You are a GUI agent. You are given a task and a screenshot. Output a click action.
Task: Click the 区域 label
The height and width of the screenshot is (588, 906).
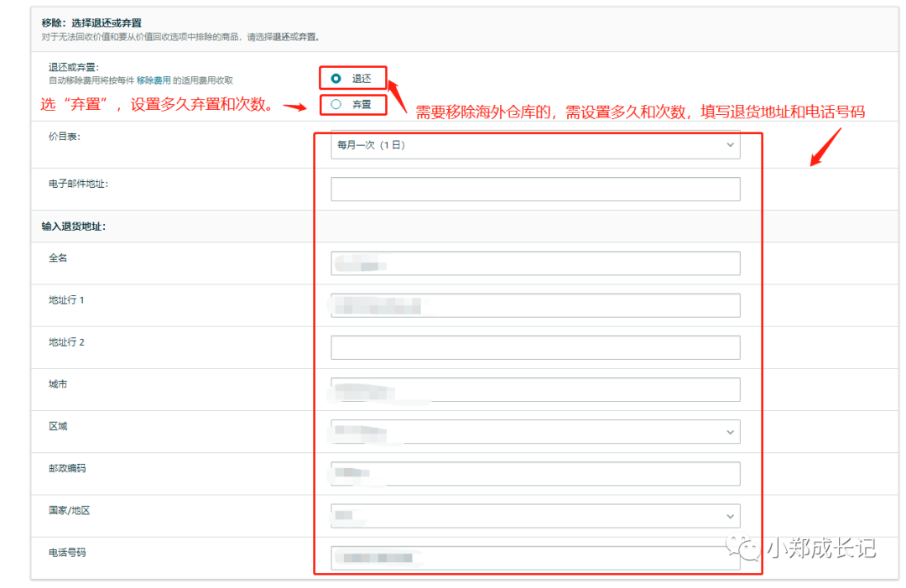[x=58, y=426]
